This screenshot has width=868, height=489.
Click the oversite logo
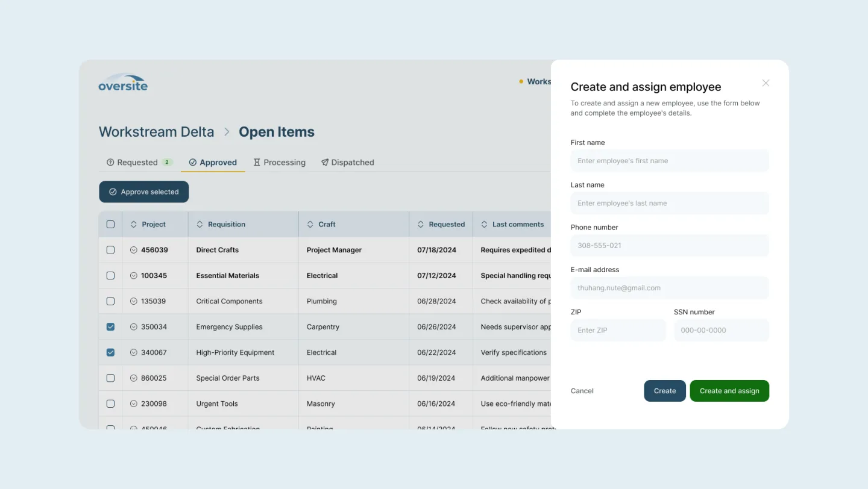click(x=123, y=83)
